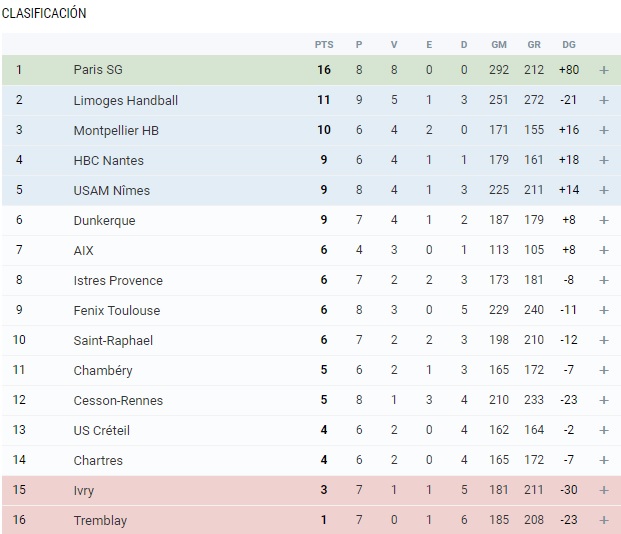Open plus icon beside HBC Nantes

click(604, 160)
